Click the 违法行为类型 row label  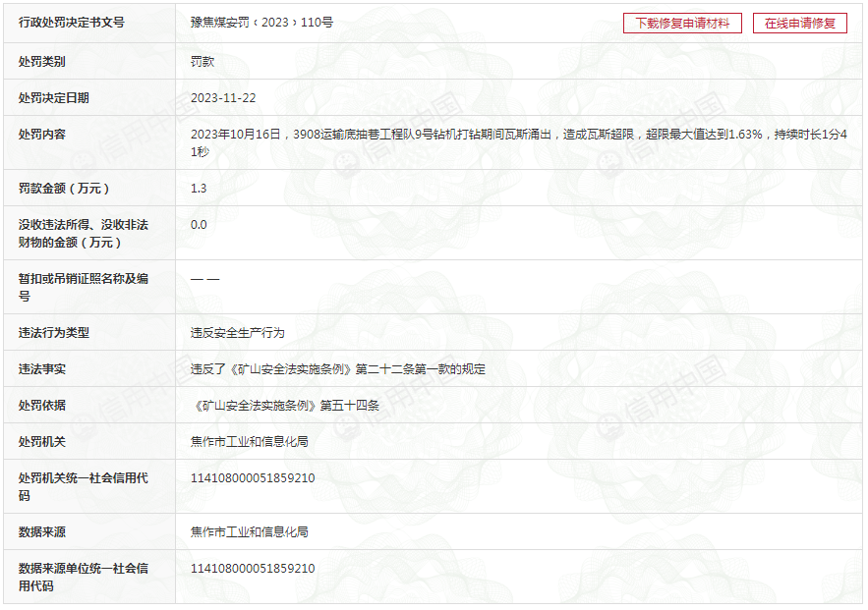point(54,333)
